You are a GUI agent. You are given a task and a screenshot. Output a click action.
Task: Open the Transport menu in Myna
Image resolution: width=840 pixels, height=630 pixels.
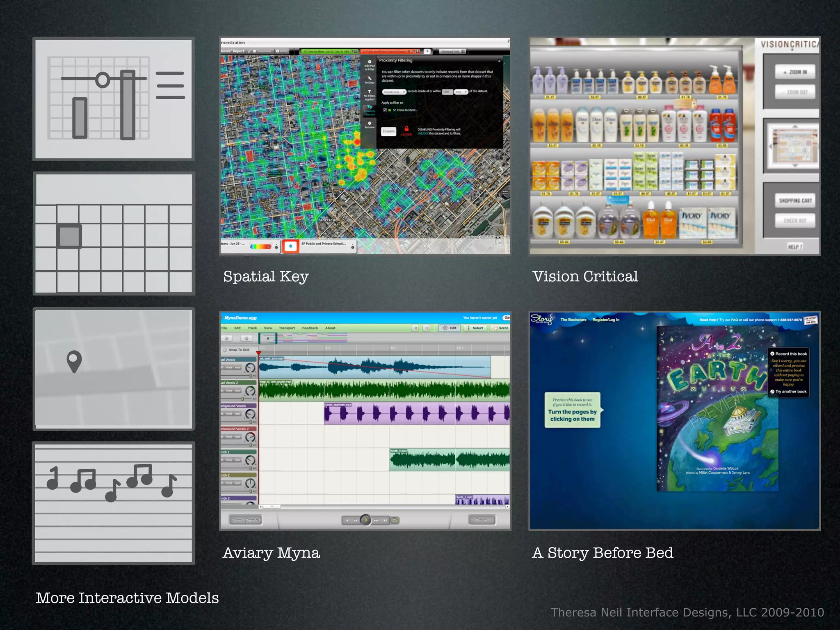click(x=287, y=328)
